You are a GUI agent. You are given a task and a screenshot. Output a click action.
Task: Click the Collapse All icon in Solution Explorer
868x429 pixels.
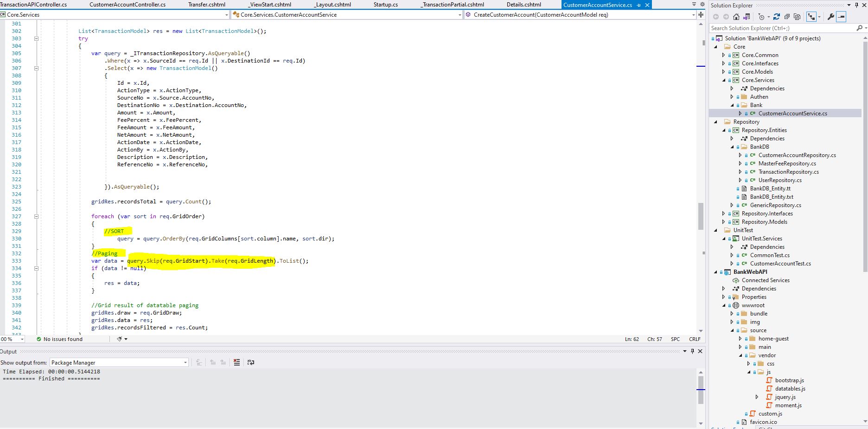(x=787, y=17)
